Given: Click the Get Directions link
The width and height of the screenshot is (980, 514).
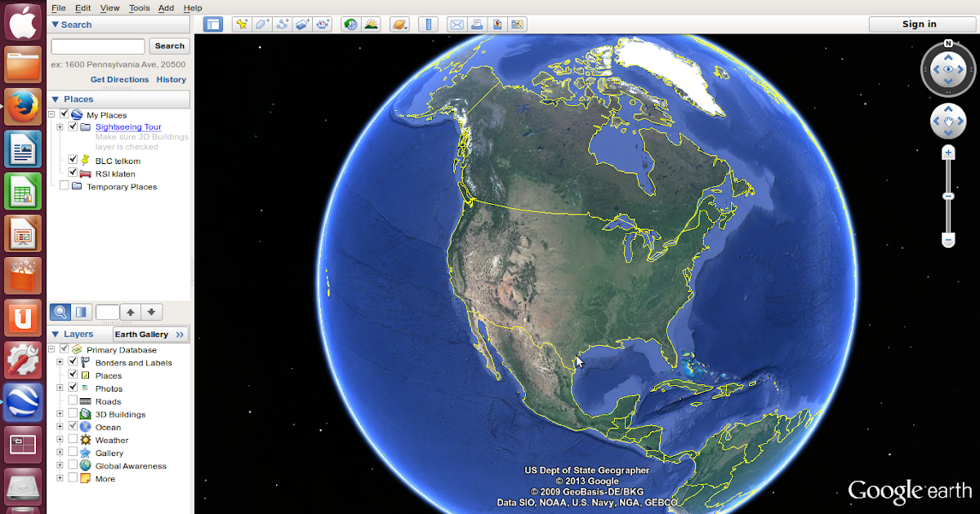Looking at the screenshot, I should (x=120, y=79).
